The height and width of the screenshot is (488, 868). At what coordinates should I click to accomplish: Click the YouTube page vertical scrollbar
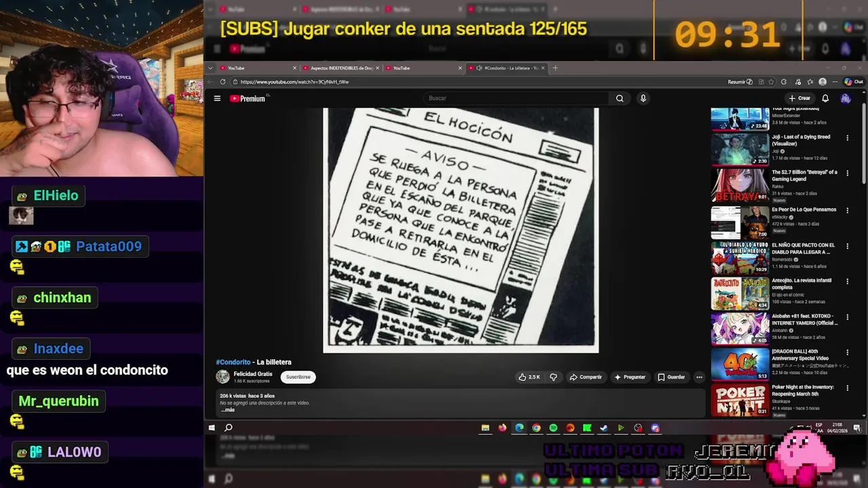click(864, 142)
